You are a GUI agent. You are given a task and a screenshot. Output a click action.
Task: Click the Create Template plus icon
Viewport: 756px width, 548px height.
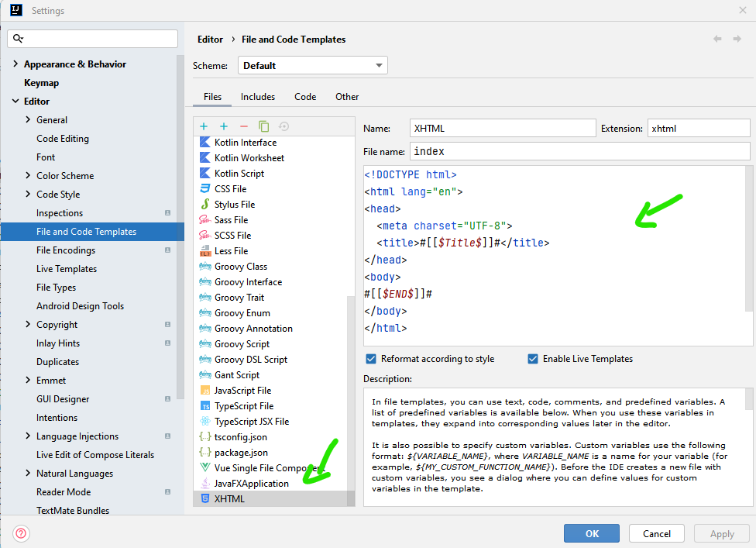coord(204,126)
